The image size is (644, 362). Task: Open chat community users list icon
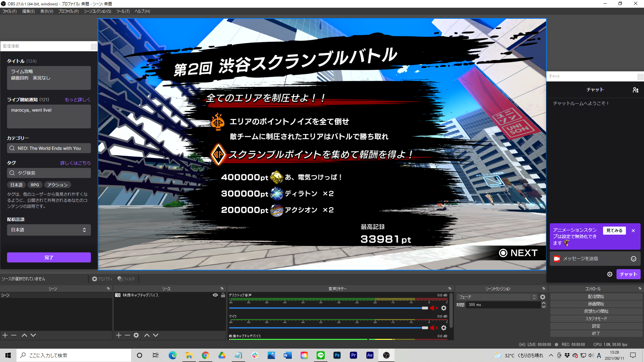pyautogui.click(x=635, y=90)
